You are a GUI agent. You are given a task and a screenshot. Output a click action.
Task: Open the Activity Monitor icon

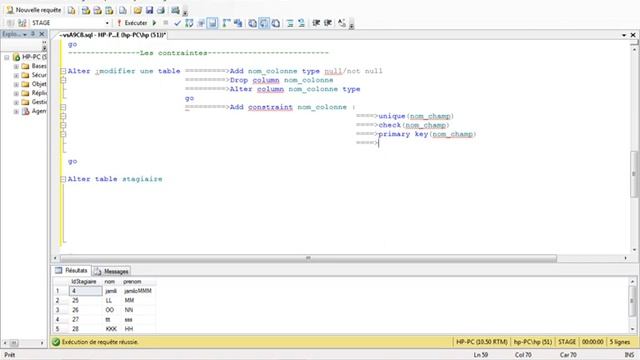175,10
